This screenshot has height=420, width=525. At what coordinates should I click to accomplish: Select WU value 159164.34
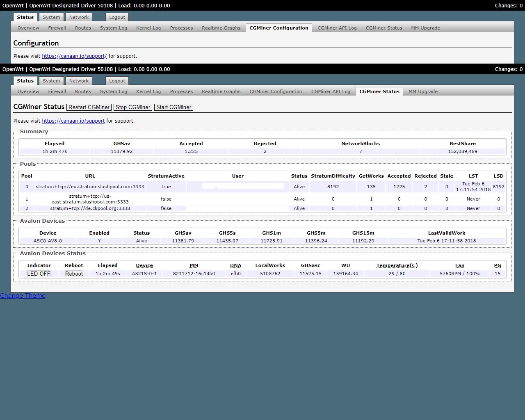(345, 274)
